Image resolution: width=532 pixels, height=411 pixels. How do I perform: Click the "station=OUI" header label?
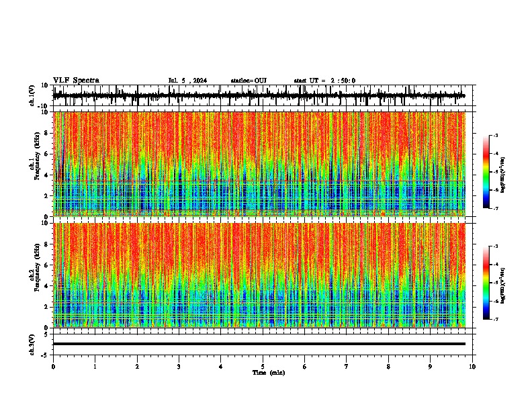[x=249, y=81]
